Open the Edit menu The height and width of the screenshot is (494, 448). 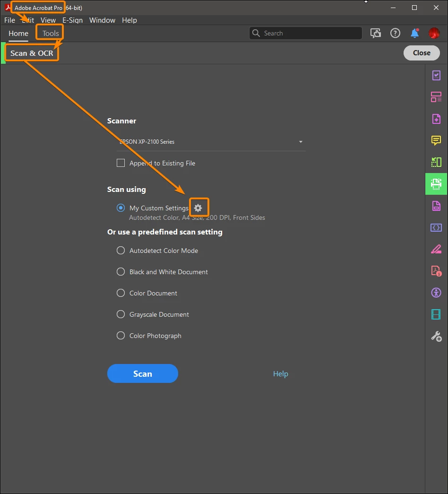28,20
